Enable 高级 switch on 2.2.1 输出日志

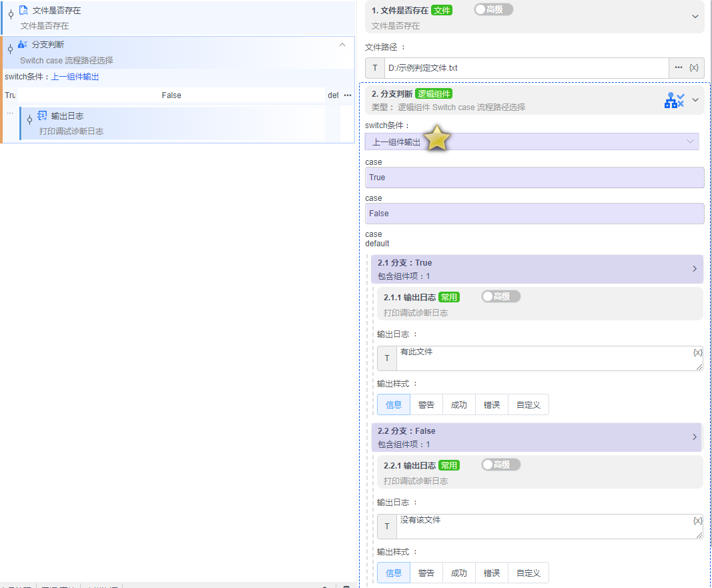coord(500,465)
